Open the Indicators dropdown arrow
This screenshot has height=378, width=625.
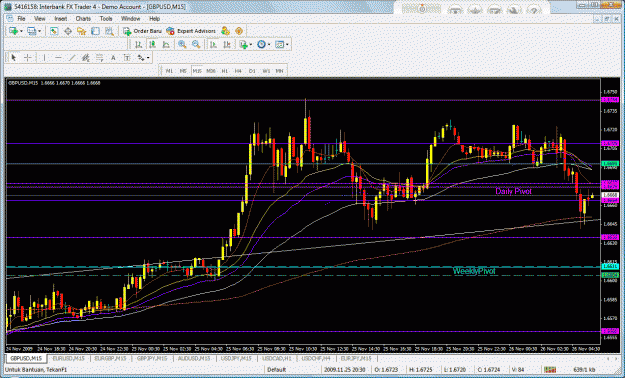[251, 45]
